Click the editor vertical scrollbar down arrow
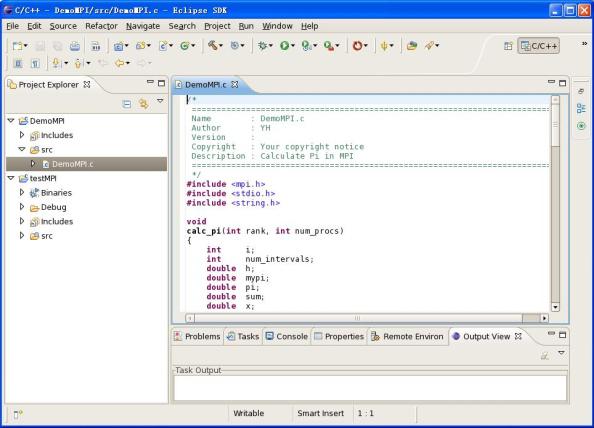The width and height of the screenshot is (594, 428). [x=555, y=307]
